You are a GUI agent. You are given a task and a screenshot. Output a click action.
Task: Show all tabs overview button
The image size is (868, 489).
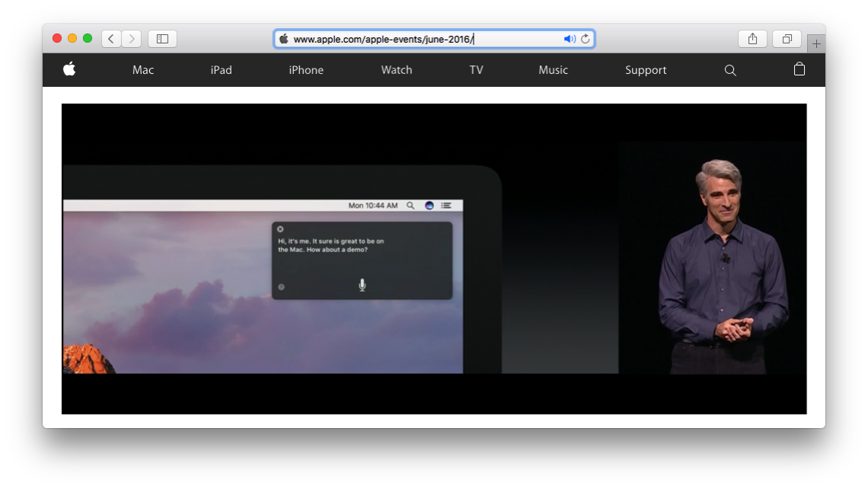(787, 39)
